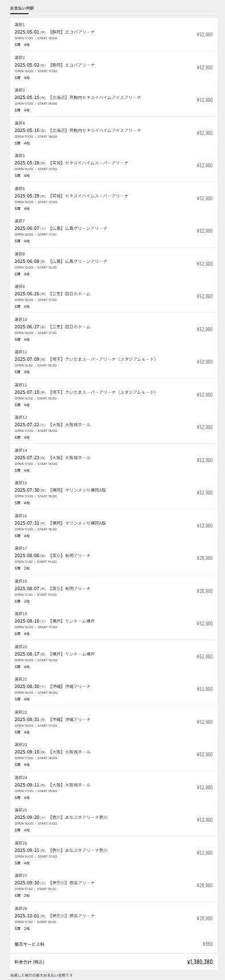Click the ¥26,990 price on 選択18
This screenshot has height=980, width=225.
pos(204,591)
